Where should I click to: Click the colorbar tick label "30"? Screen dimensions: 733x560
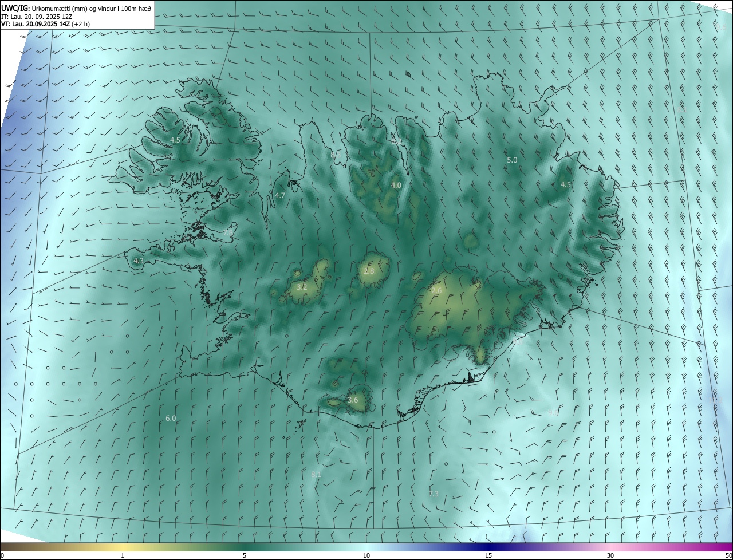pyautogui.click(x=610, y=556)
